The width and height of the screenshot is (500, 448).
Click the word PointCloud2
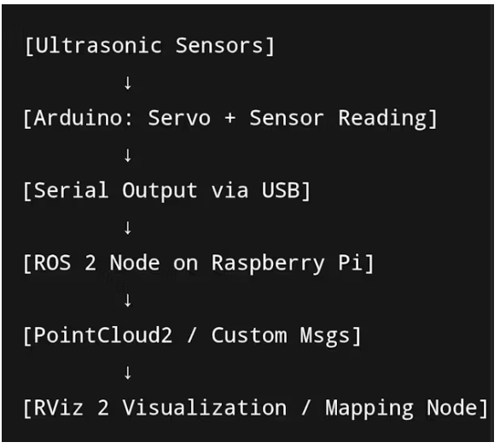pyautogui.click(x=103, y=335)
